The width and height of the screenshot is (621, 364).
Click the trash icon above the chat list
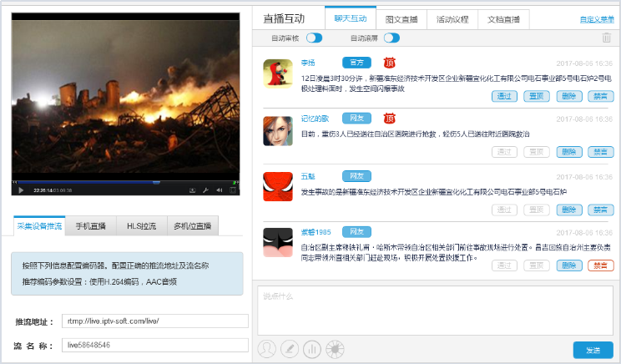(606, 38)
